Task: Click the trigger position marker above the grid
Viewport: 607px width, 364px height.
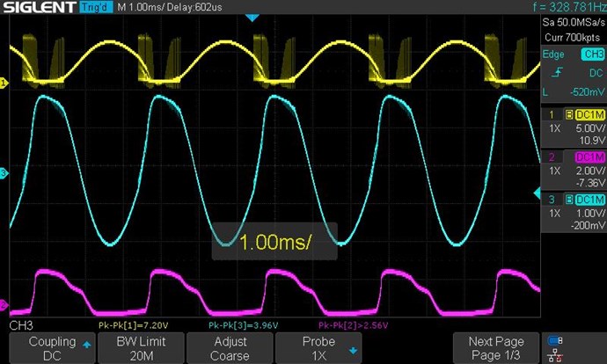Action: pyautogui.click(x=252, y=18)
